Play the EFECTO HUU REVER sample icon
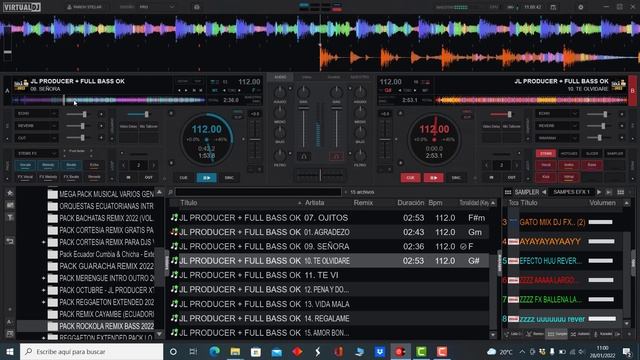The height and width of the screenshot is (360, 640). [513, 261]
